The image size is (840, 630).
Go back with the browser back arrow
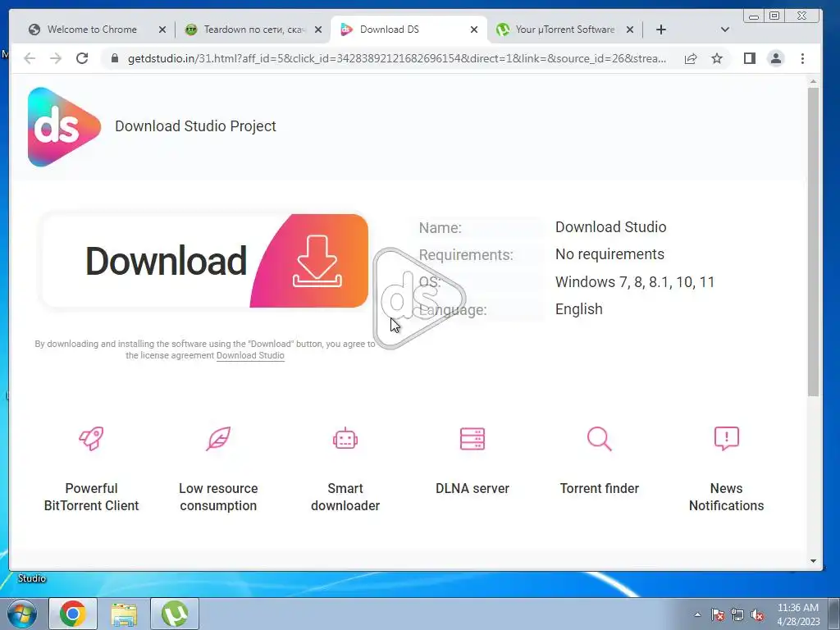click(x=30, y=58)
